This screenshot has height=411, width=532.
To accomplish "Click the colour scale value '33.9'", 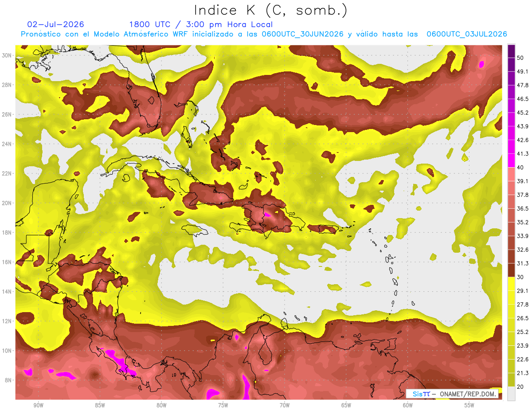I will click(x=523, y=236).
